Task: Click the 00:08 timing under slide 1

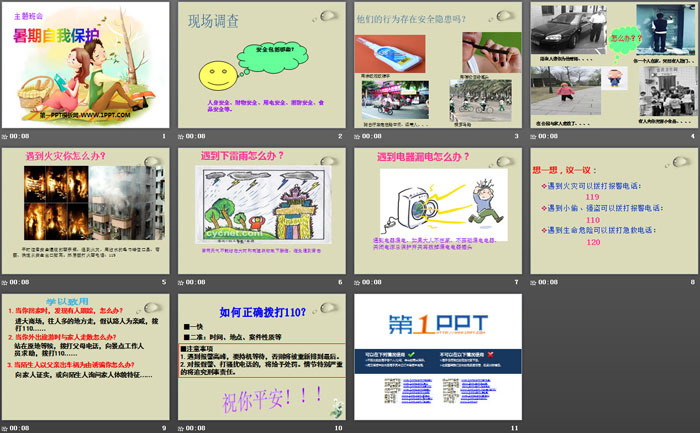Action: (x=19, y=136)
